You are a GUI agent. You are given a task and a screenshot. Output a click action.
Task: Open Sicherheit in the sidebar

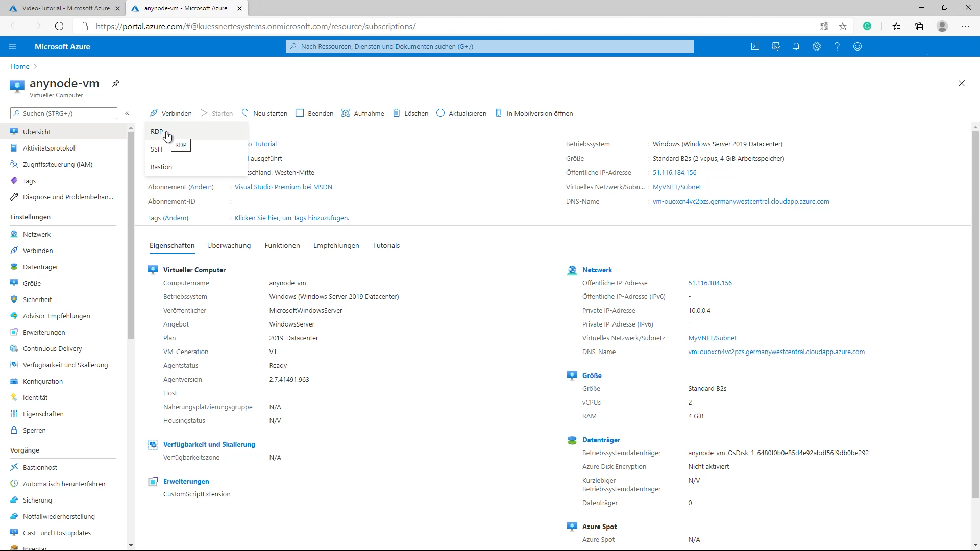[x=63, y=299]
